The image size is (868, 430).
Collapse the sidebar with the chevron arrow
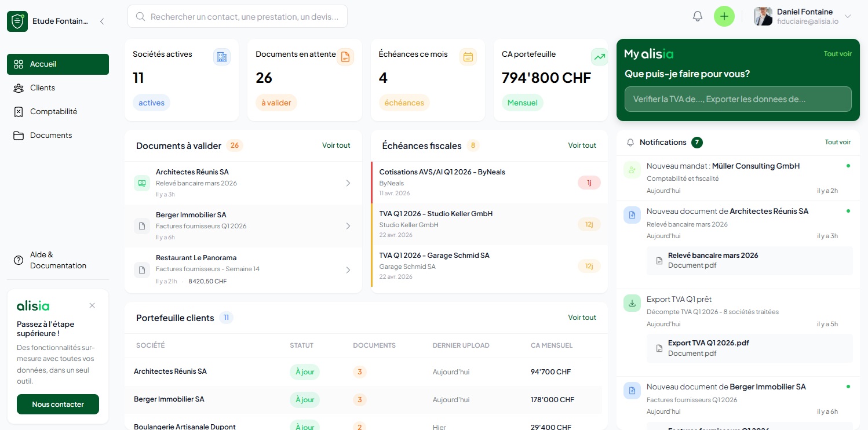coord(102,21)
